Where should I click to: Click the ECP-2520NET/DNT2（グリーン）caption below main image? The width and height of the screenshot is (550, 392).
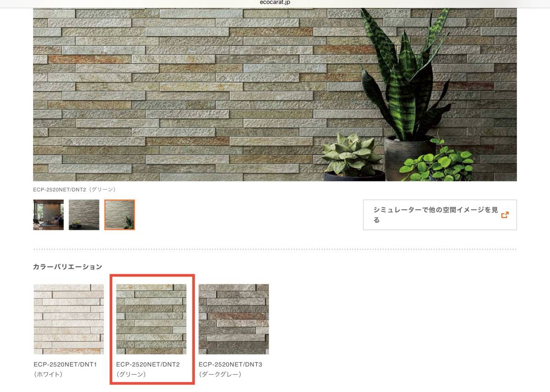pos(75,189)
